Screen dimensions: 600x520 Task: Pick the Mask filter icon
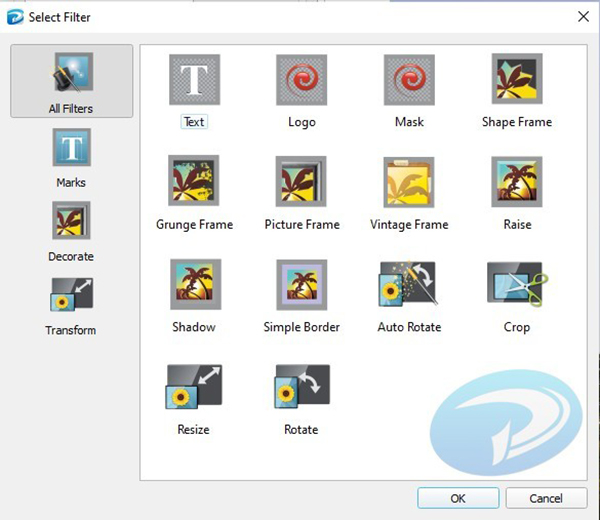(409, 80)
